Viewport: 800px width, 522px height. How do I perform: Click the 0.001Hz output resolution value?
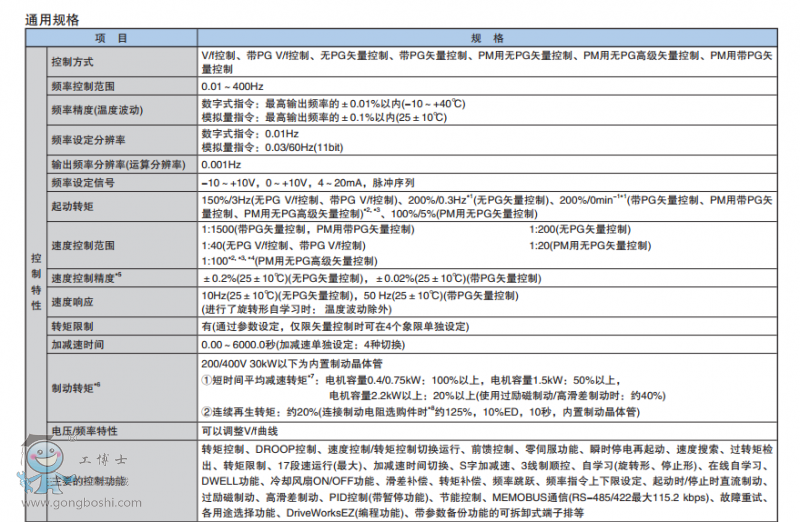tap(221, 164)
